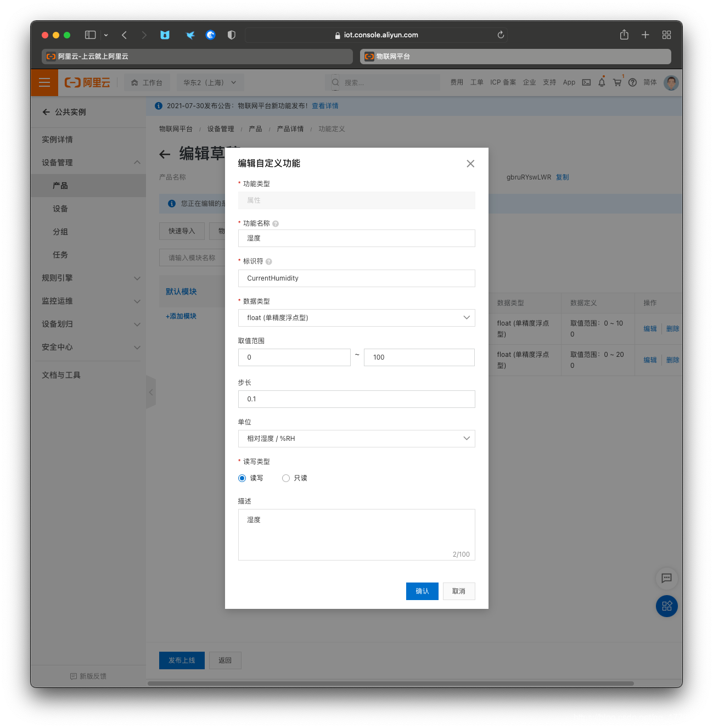Click the help icon beside 标识符
The image size is (713, 728).
(269, 262)
